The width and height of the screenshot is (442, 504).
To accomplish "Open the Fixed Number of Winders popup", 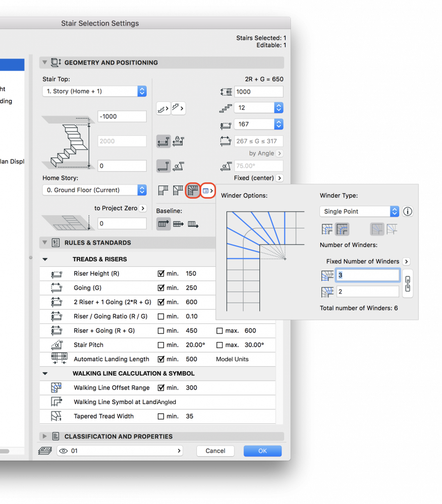I will [x=406, y=262].
